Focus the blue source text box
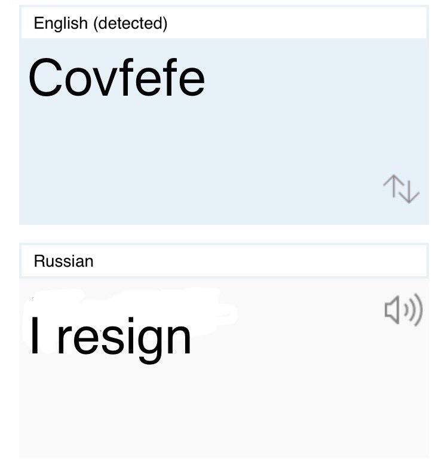This screenshot has width=448, height=476. click(223, 149)
